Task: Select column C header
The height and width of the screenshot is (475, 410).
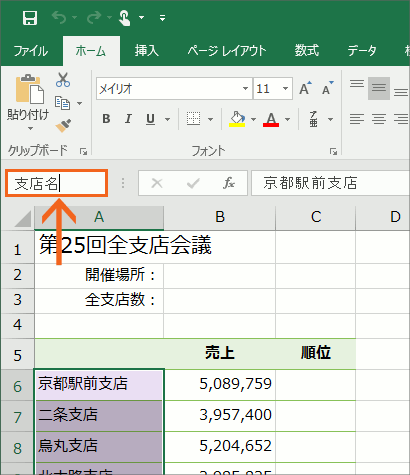Action: point(316,217)
